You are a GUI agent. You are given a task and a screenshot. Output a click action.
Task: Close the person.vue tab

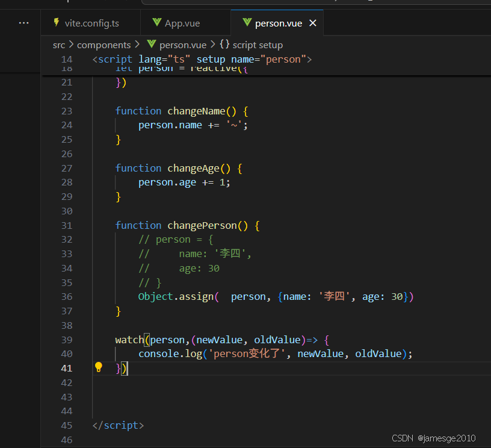313,23
